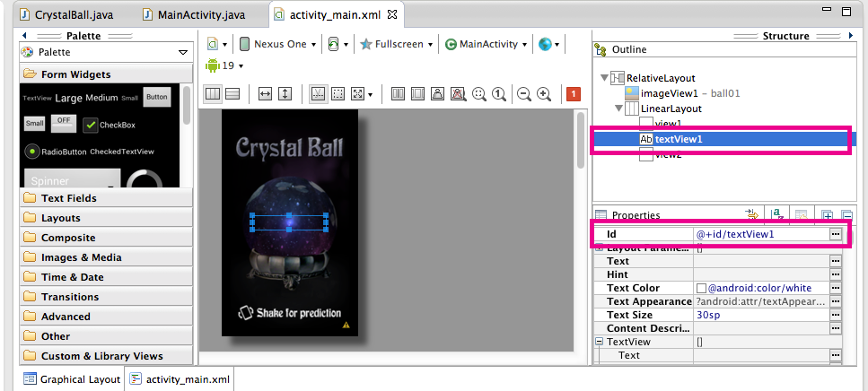Click the Text Color white swatch
The image size is (868, 391).
[702, 288]
